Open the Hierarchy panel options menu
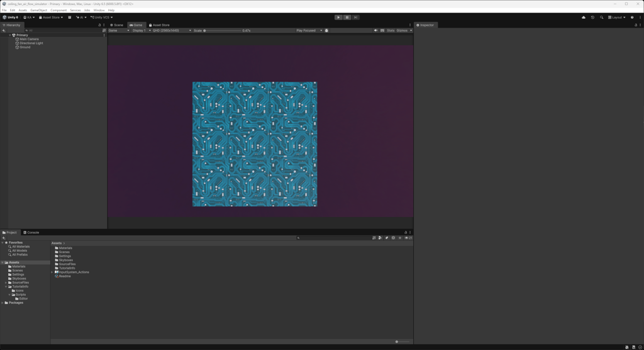The image size is (644, 350). tap(104, 25)
